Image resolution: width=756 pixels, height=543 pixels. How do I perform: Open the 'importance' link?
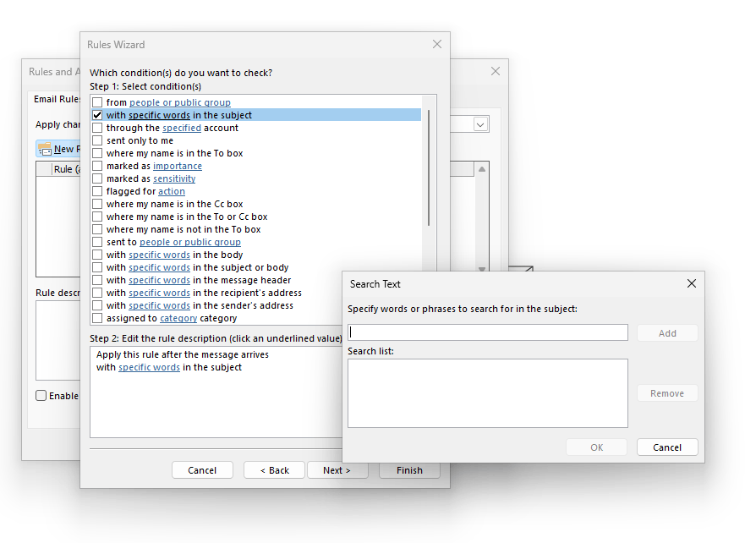click(x=178, y=166)
